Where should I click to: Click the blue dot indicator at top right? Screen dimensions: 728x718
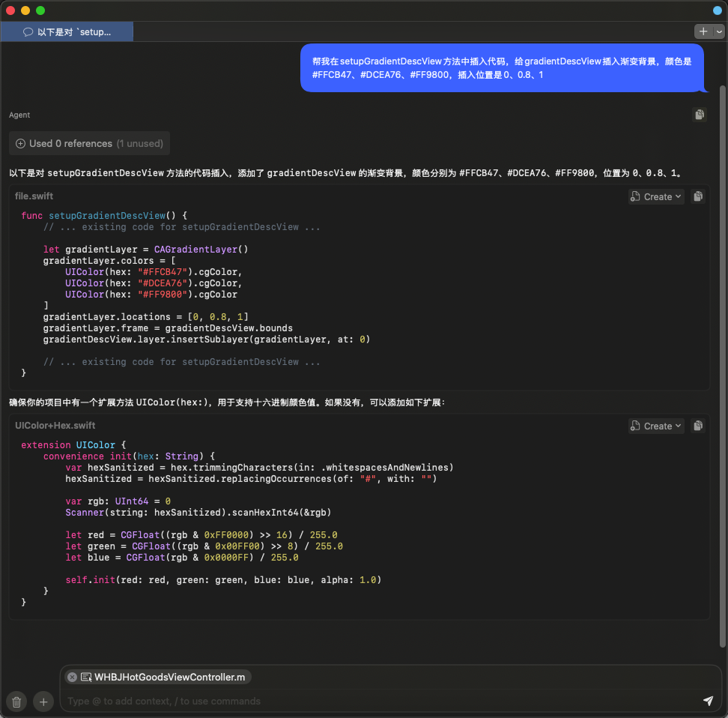click(717, 10)
